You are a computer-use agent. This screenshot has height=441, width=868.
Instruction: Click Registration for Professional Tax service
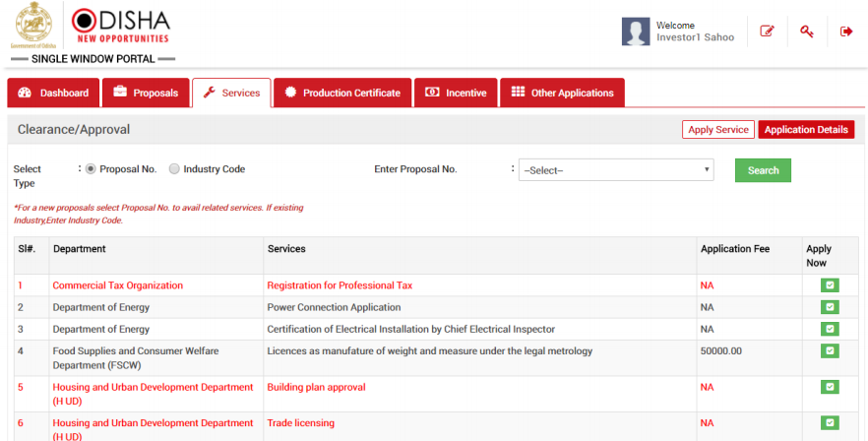[340, 285]
